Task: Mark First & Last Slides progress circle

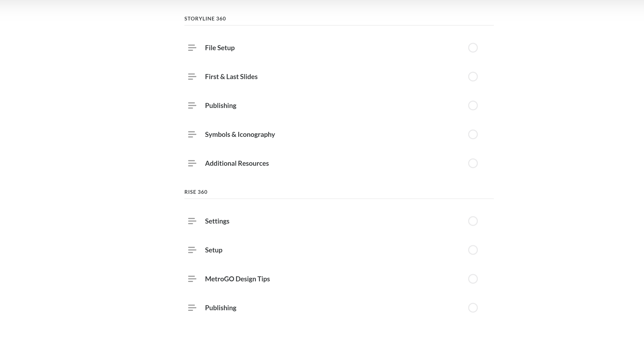Action: click(473, 77)
